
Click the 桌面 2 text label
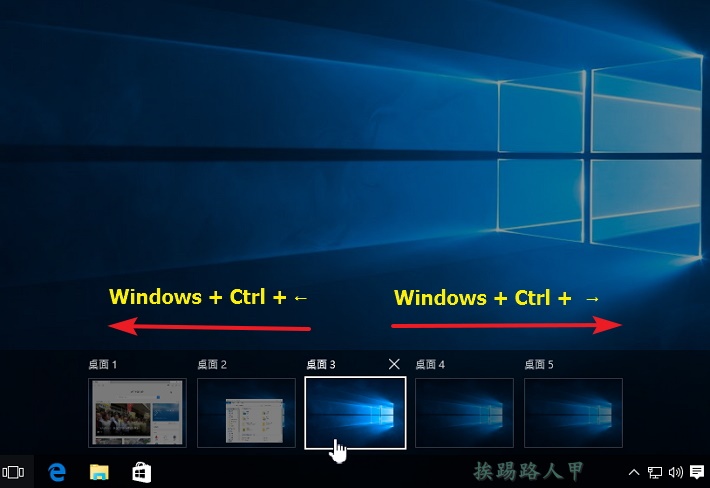click(212, 365)
